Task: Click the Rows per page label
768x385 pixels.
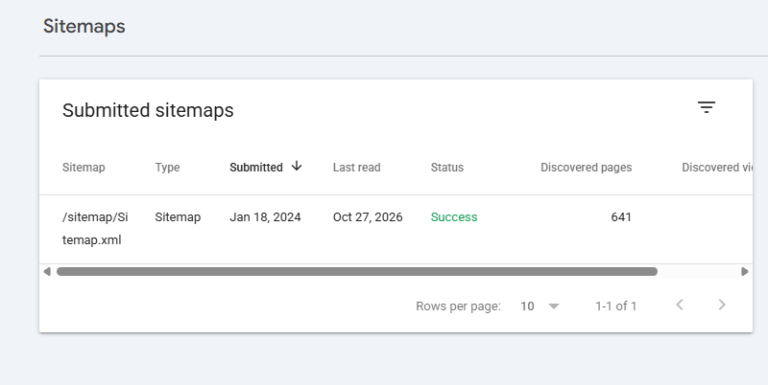Action: click(458, 306)
